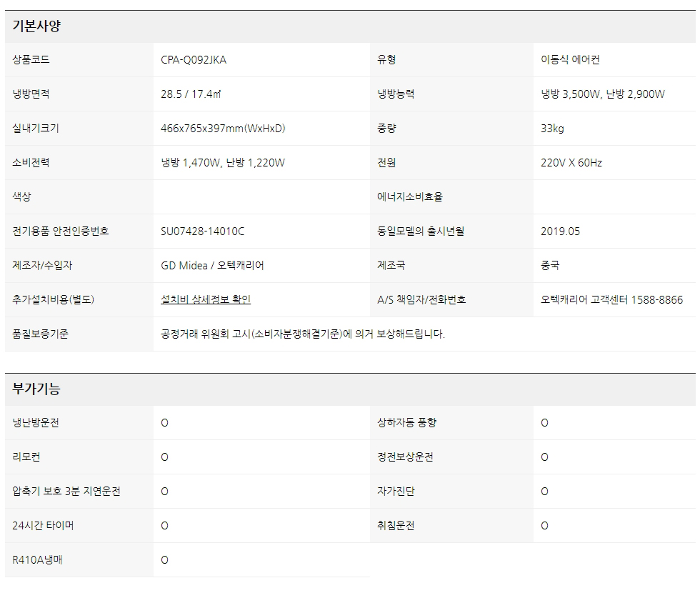
Task: Click the release date 2019.05
Action: 561,231
